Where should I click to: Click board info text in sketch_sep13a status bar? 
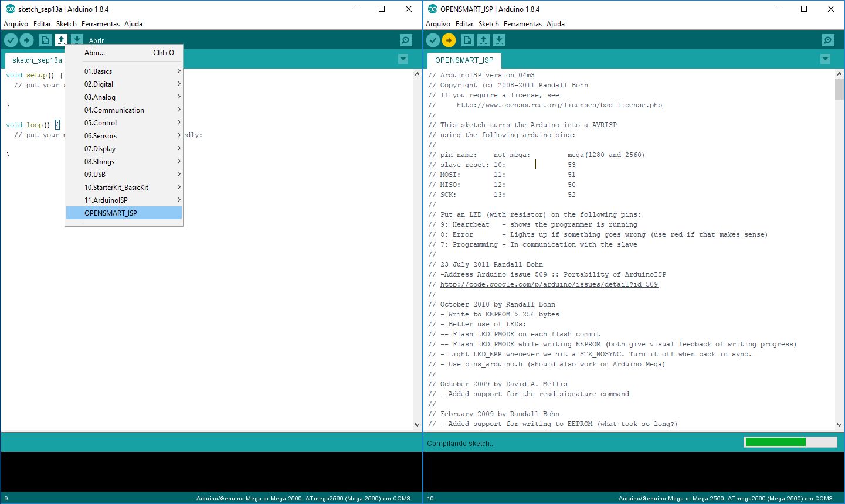point(303,499)
